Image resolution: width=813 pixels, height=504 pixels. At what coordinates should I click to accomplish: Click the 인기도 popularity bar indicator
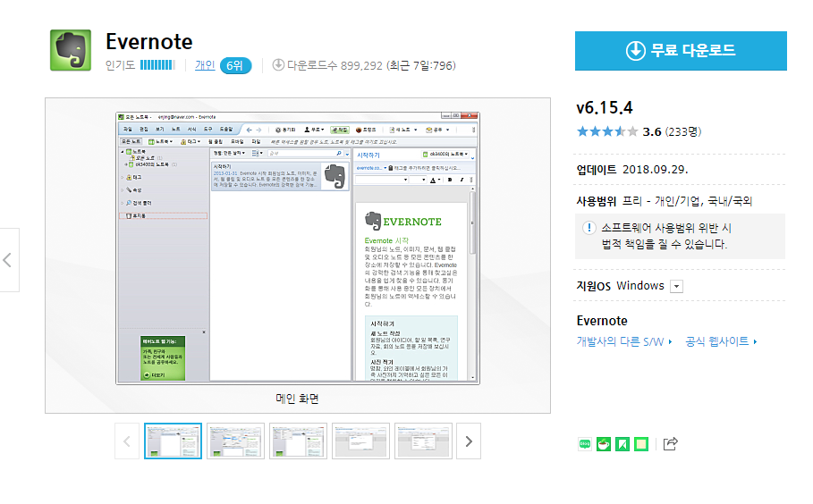pos(157,65)
